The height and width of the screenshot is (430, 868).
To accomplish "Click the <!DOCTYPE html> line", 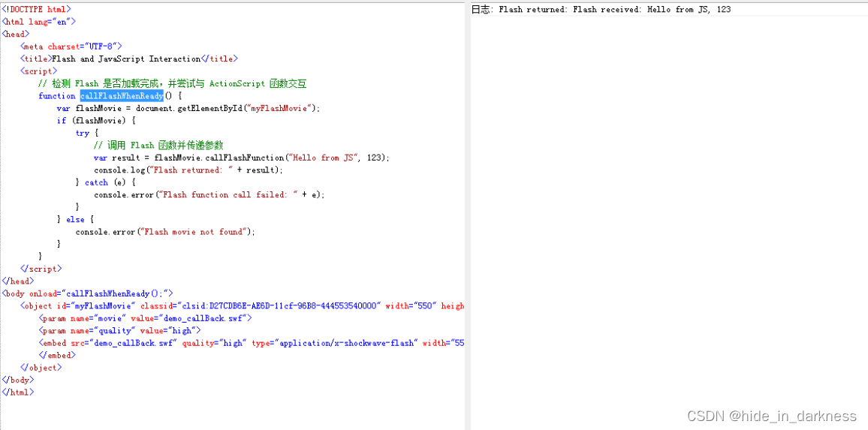I will pyautogui.click(x=36, y=10).
